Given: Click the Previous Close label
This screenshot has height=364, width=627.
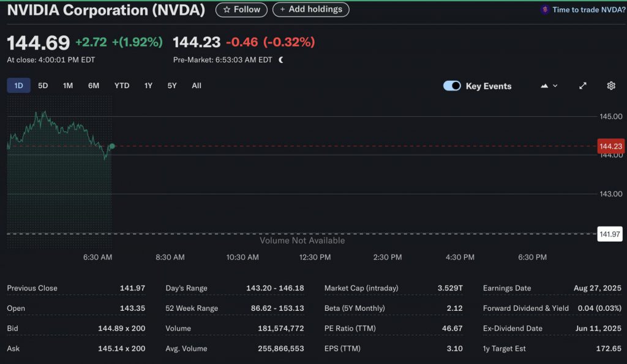Looking at the screenshot, I should tap(32, 288).
